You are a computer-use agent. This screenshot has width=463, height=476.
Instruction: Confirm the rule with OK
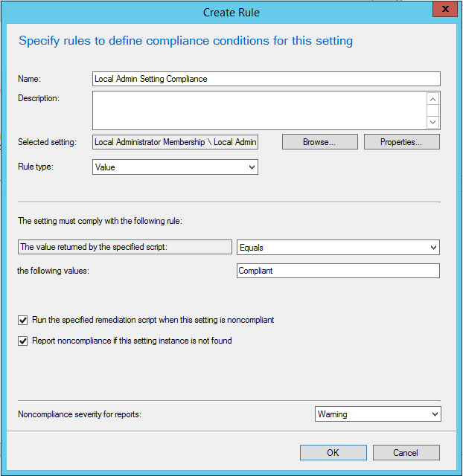[333, 452]
